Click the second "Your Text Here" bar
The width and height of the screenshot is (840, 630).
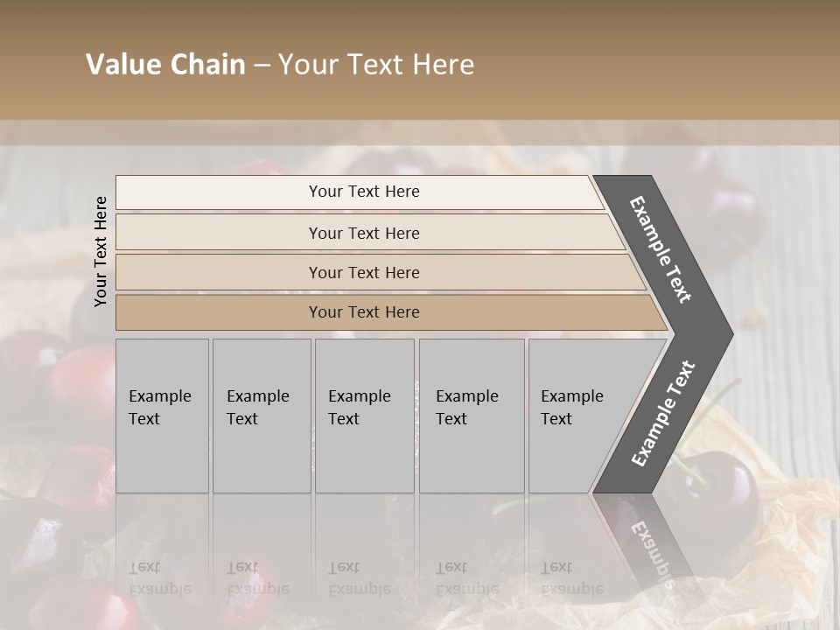pos(364,233)
